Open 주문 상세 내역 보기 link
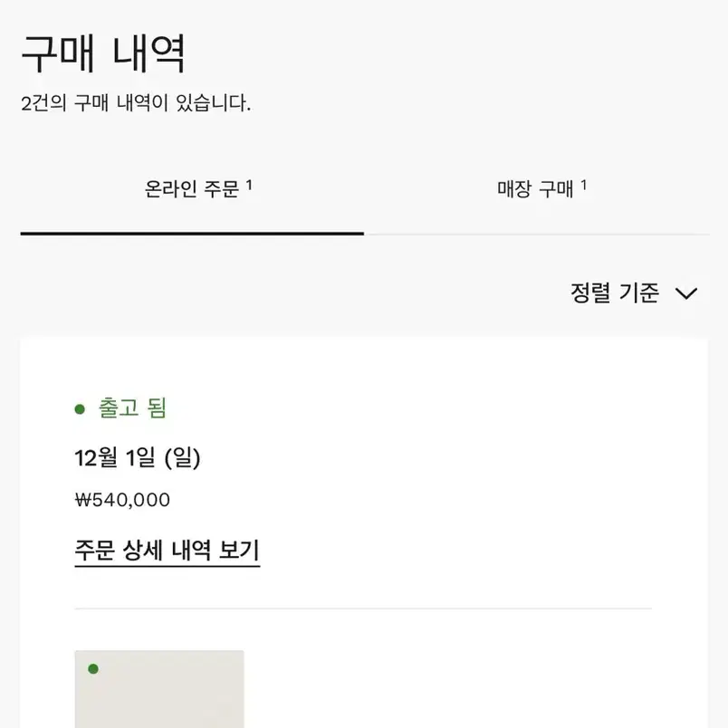Viewport: 728px width, 728px height. click(x=168, y=551)
